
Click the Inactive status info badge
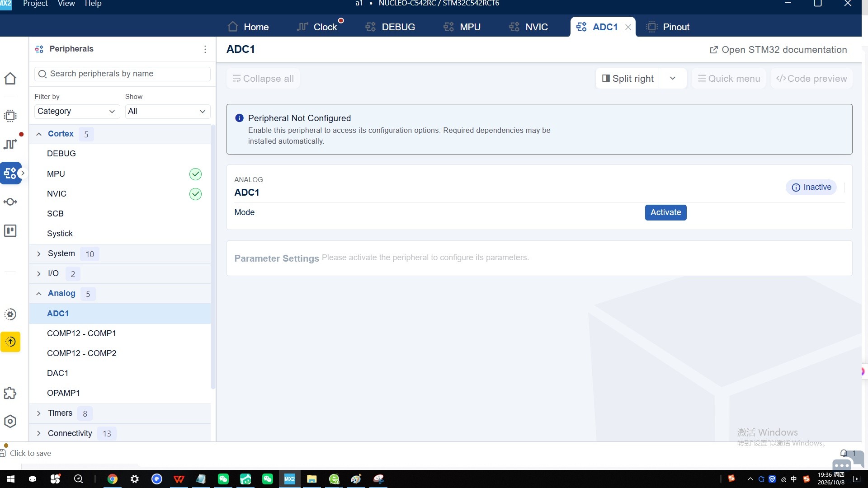click(x=811, y=187)
